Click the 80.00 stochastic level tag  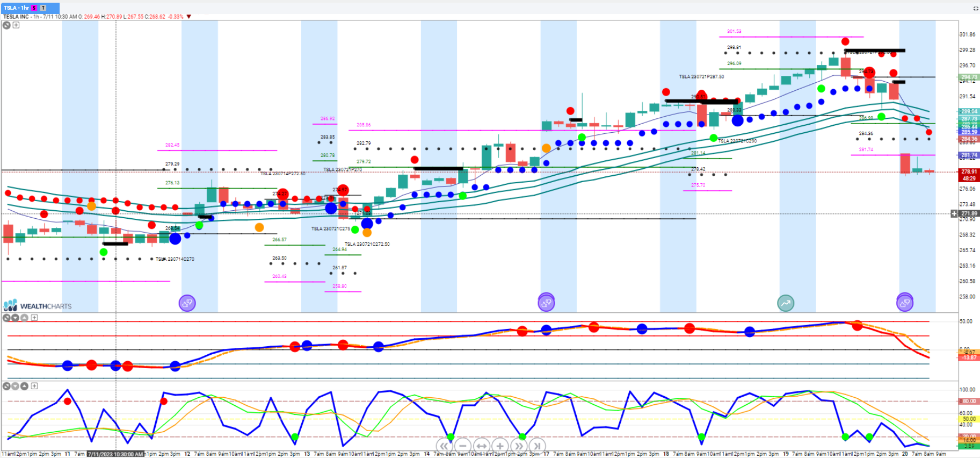(x=969, y=401)
